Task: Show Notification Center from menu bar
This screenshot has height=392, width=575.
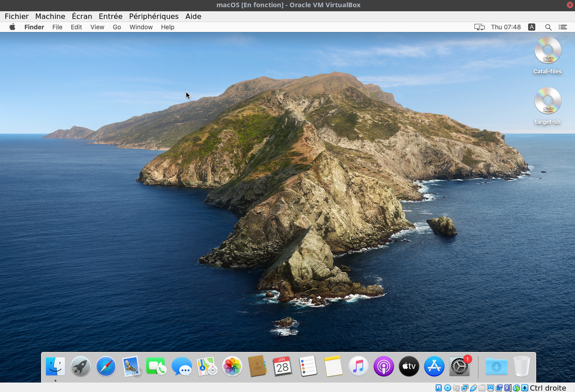Action: 562,27
